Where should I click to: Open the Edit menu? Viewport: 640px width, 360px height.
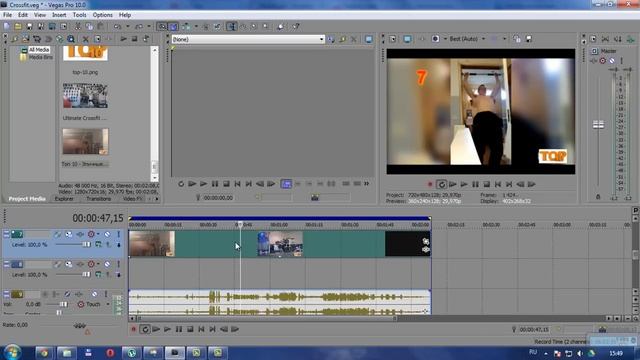point(23,15)
